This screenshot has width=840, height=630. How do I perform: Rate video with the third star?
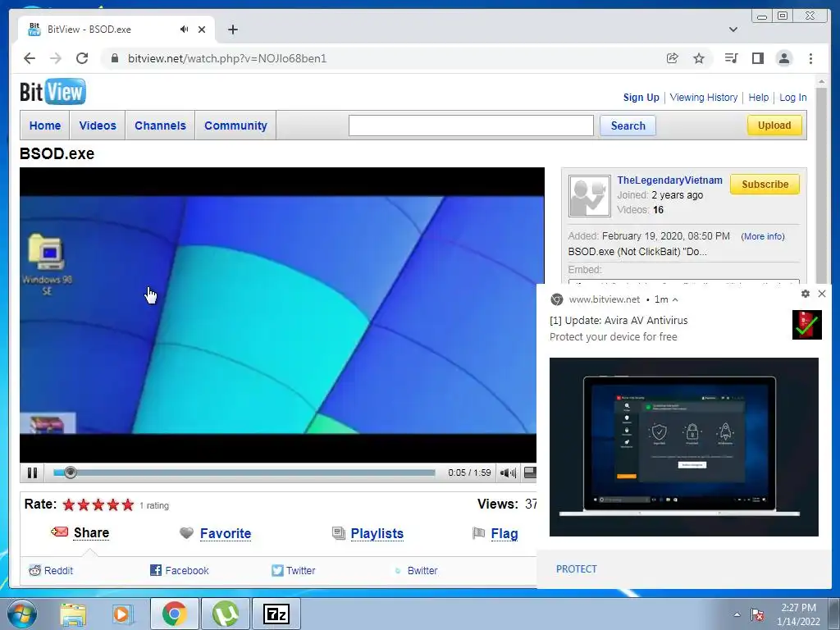(x=98, y=504)
